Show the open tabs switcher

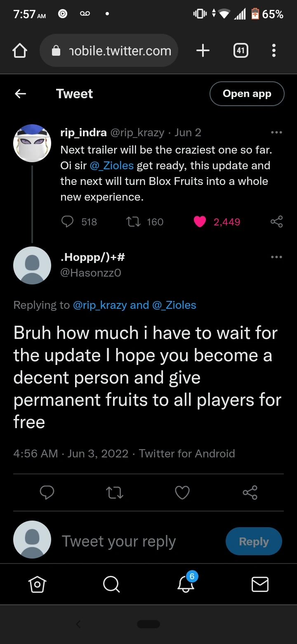coord(241,51)
